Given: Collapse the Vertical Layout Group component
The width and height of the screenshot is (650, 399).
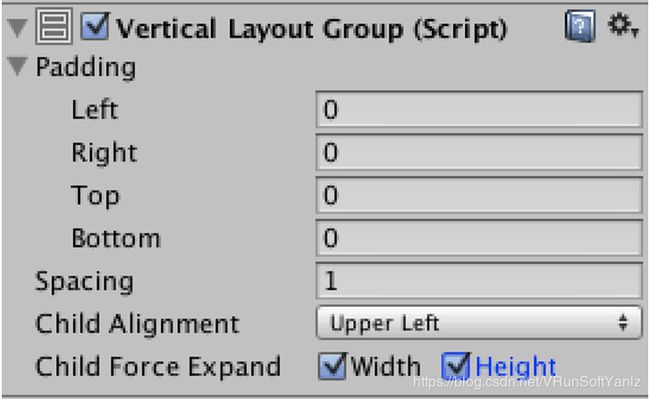Looking at the screenshot, I should click(x=17, y=28).
